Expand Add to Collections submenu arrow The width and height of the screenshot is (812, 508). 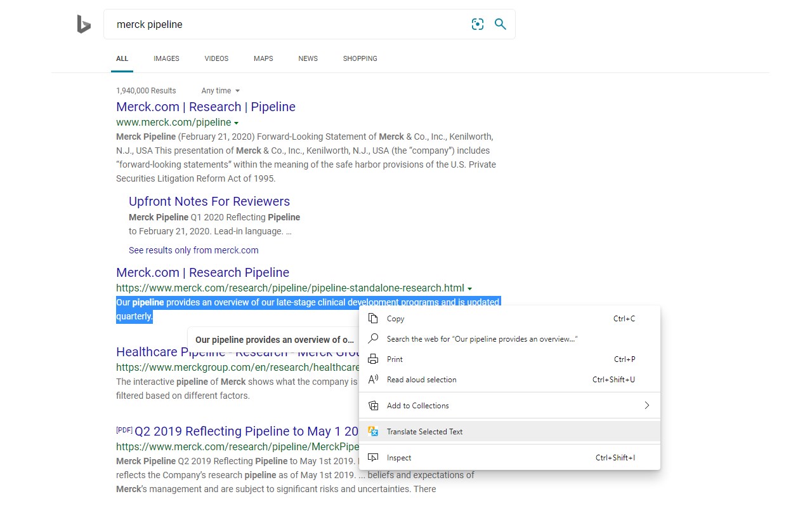click(646, 406)
